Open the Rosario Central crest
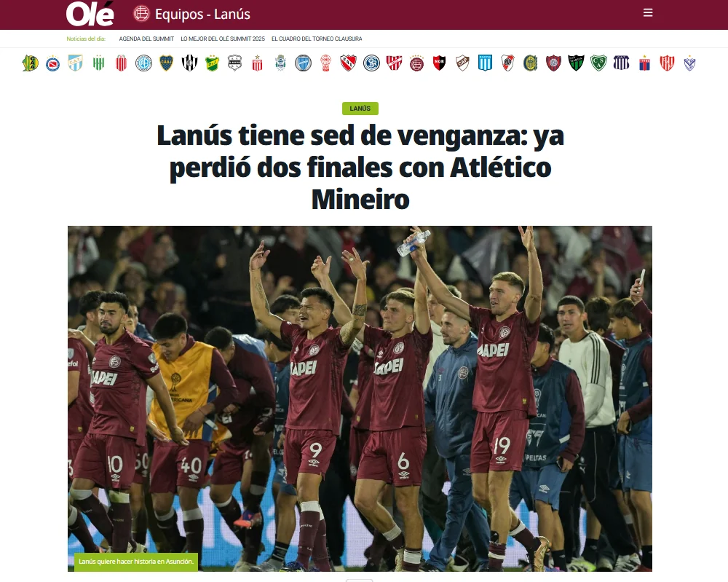Image resolution: width=728 pixels, height=582 pixels. pos(530,63)
